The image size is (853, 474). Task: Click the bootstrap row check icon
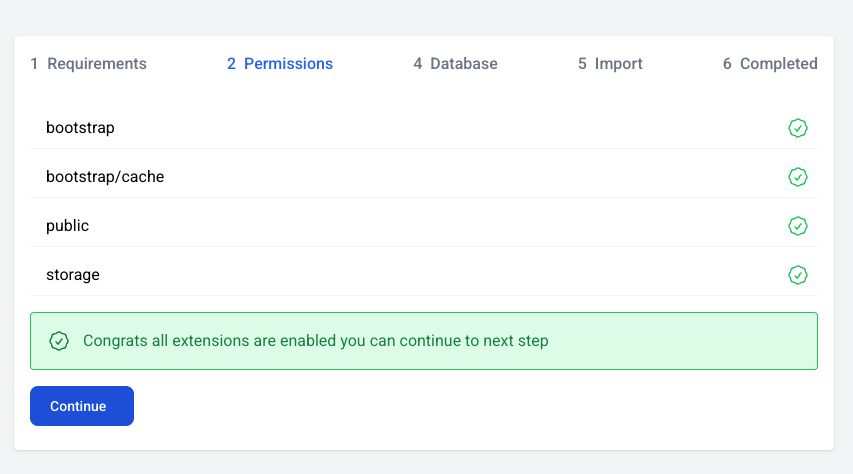click(798, 128)
